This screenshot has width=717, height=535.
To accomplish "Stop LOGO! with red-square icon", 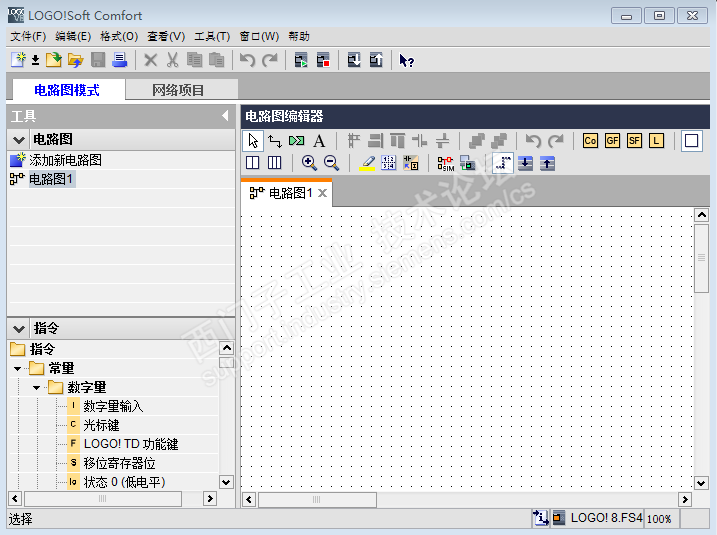I will click(323, 60).
